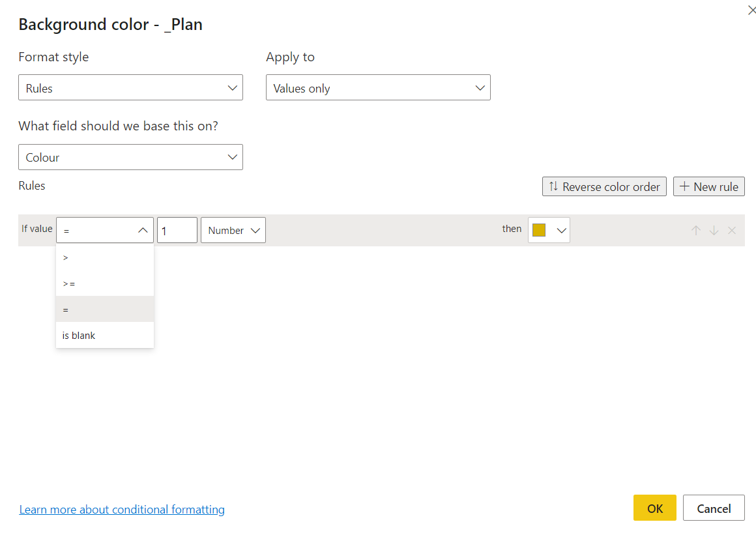Delete the rule with X icon
Screen dimensions: 756x537
(x=732, y=231)
